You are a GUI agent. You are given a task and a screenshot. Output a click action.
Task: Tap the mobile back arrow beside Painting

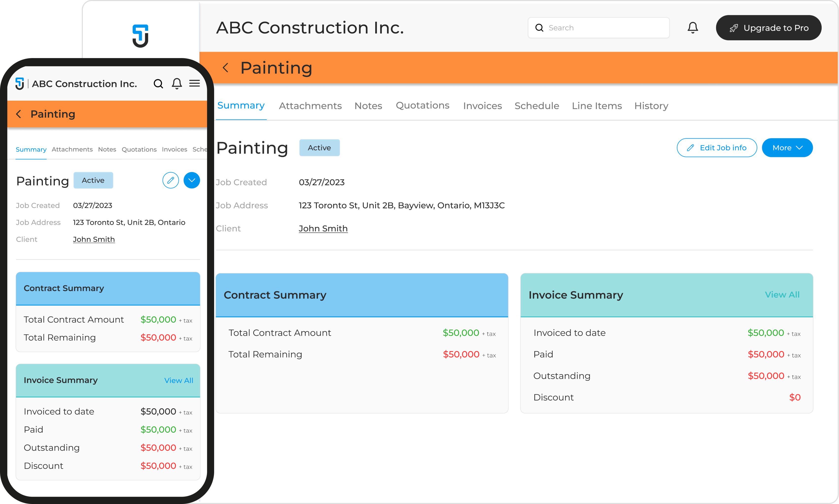click(x=19, y=114)
